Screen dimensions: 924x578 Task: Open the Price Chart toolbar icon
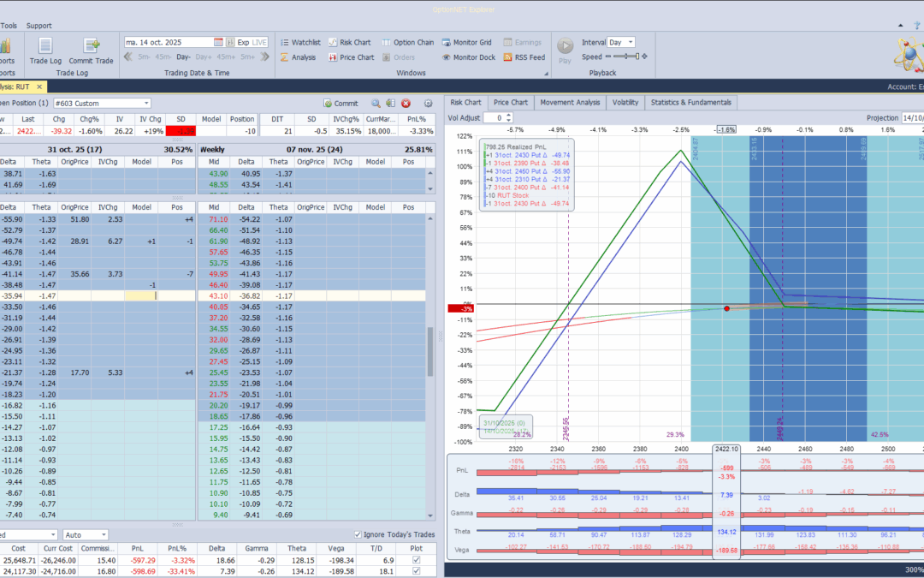(333, 57)
